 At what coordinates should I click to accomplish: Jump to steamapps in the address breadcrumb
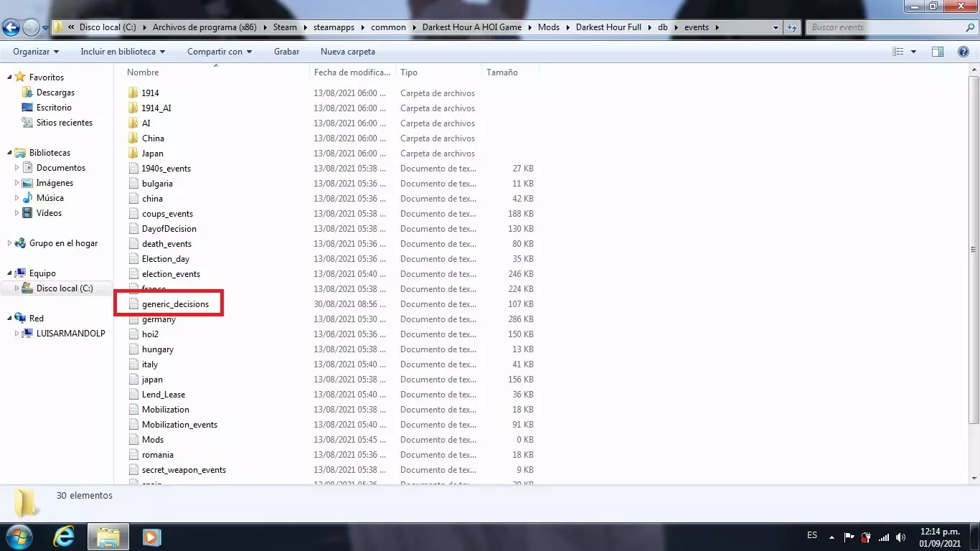335,27
